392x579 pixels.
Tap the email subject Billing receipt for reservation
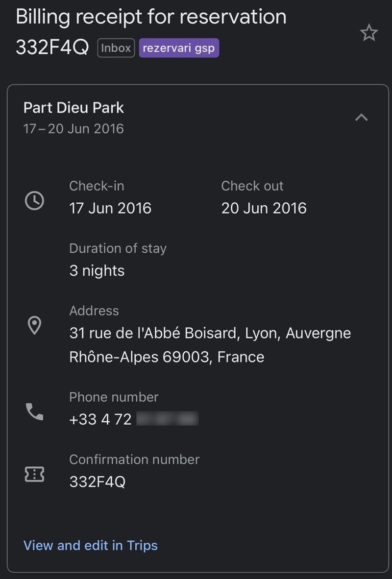(151, 17)
